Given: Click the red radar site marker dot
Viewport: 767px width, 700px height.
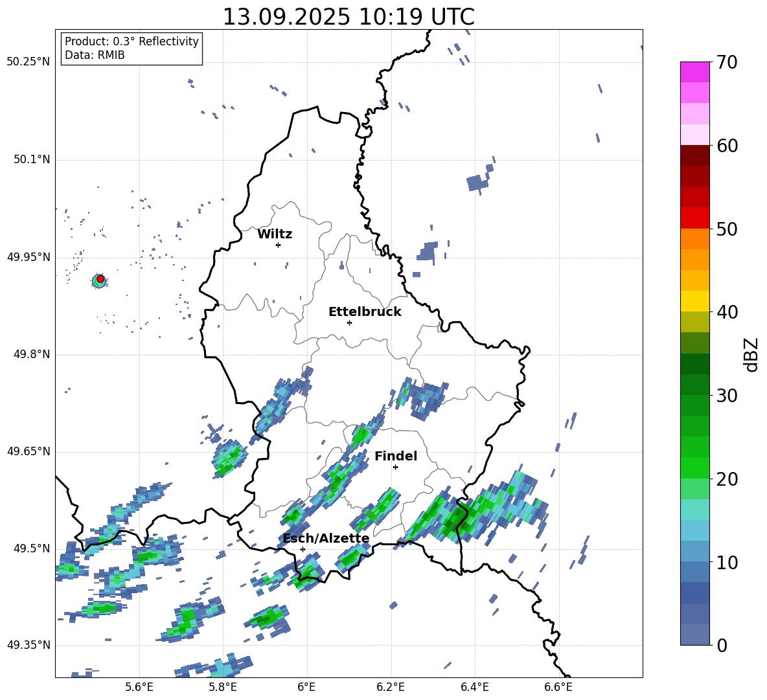Looking at the screenshot, I should (x=100, y=279).
